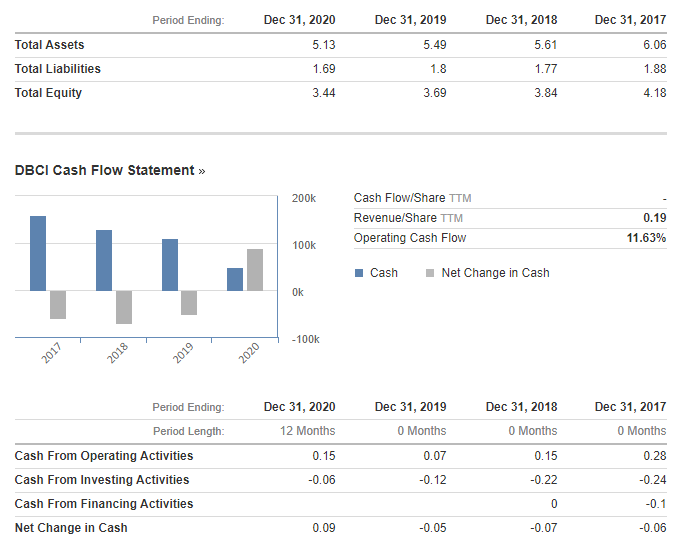Viewport: 683px width, 550px height.
Task: Click the Operating Cash Flow 11.63% value
Action: tap(646, 238)
